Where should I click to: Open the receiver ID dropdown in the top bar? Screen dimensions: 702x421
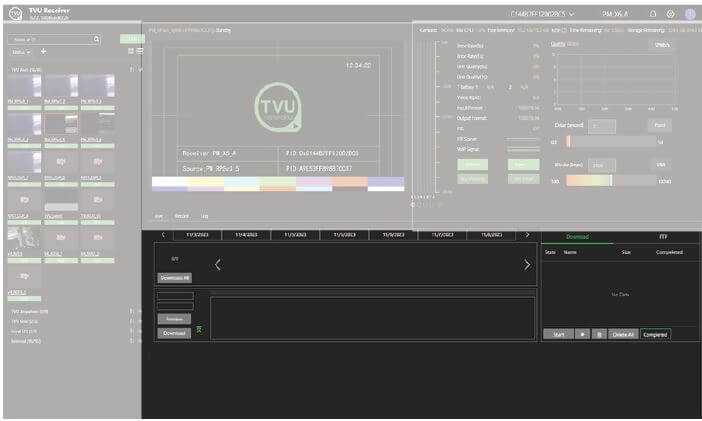tap(542, 14)
